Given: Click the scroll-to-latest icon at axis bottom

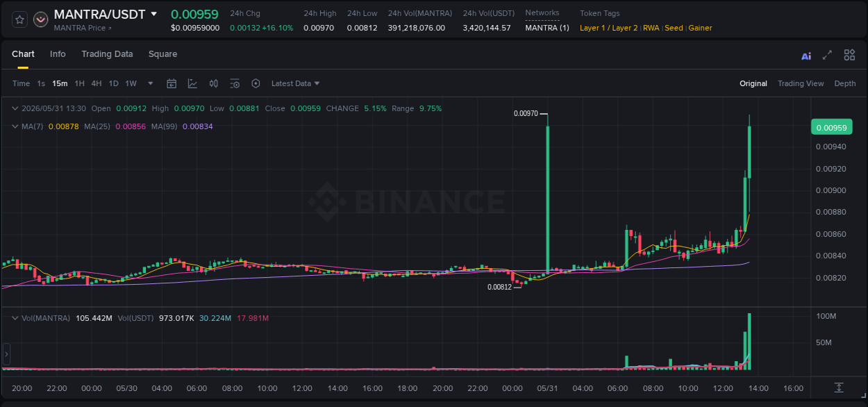Looking at the screenshot, I should point(839,388).
